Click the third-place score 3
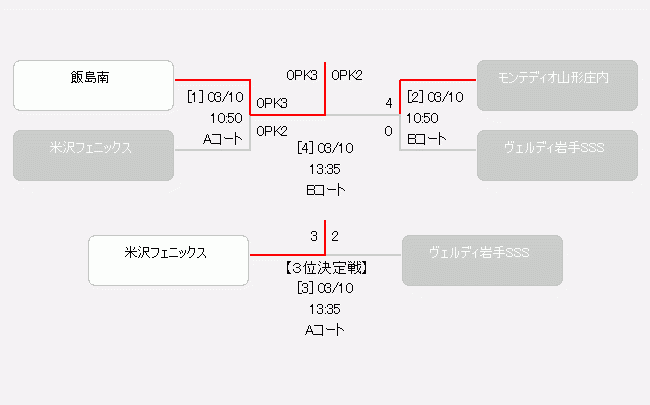This screenshot has width=650, height=405. coord(314,236)
